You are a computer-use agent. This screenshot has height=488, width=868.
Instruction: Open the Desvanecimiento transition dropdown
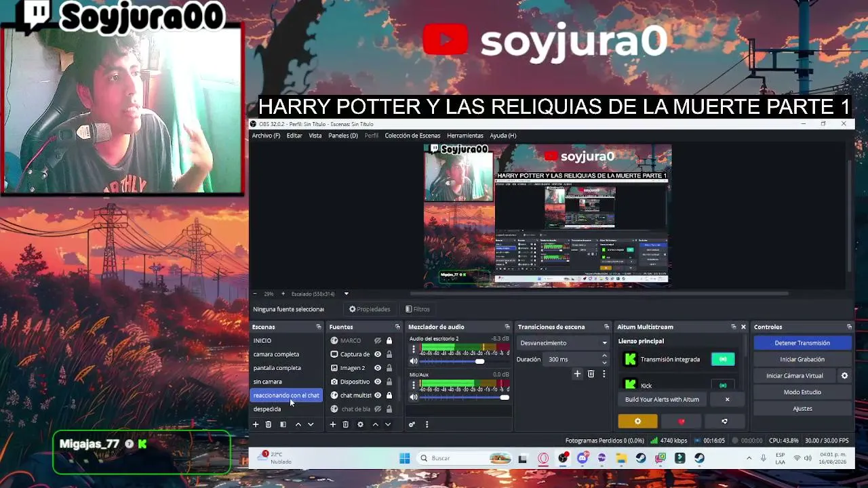pos(563,343)
